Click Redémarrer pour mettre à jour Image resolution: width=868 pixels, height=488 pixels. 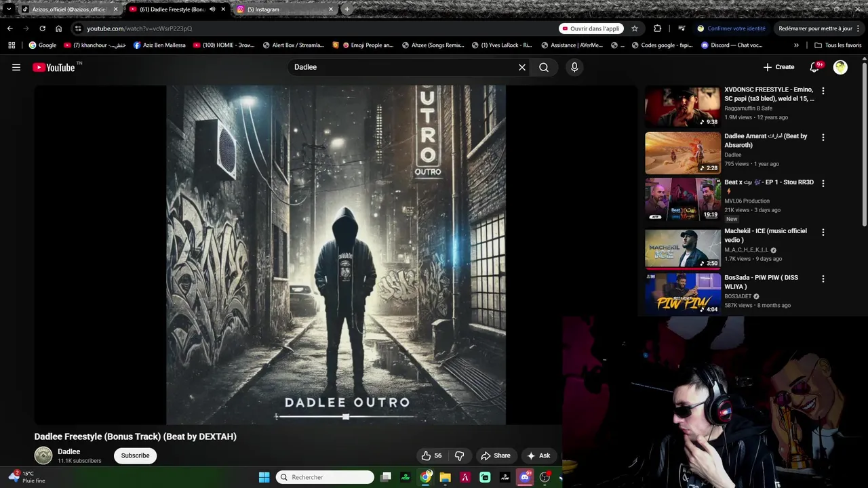click(x=819, y=28)
